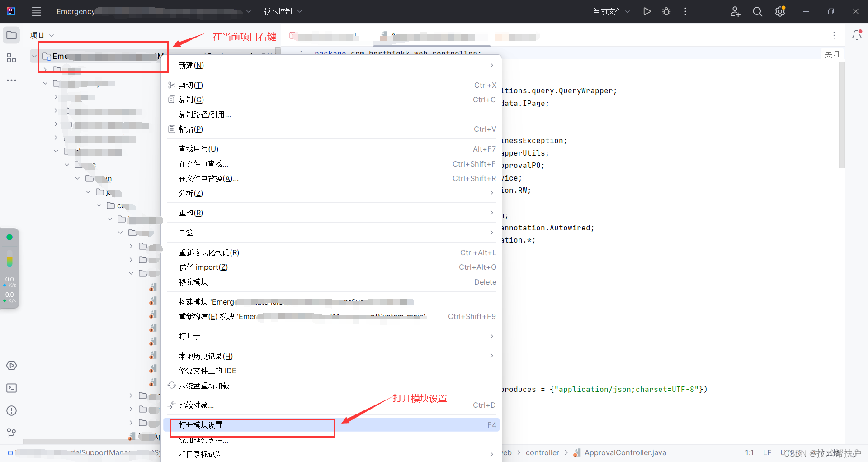Open the Git tool window icon
868x462 pixels.
12,433
